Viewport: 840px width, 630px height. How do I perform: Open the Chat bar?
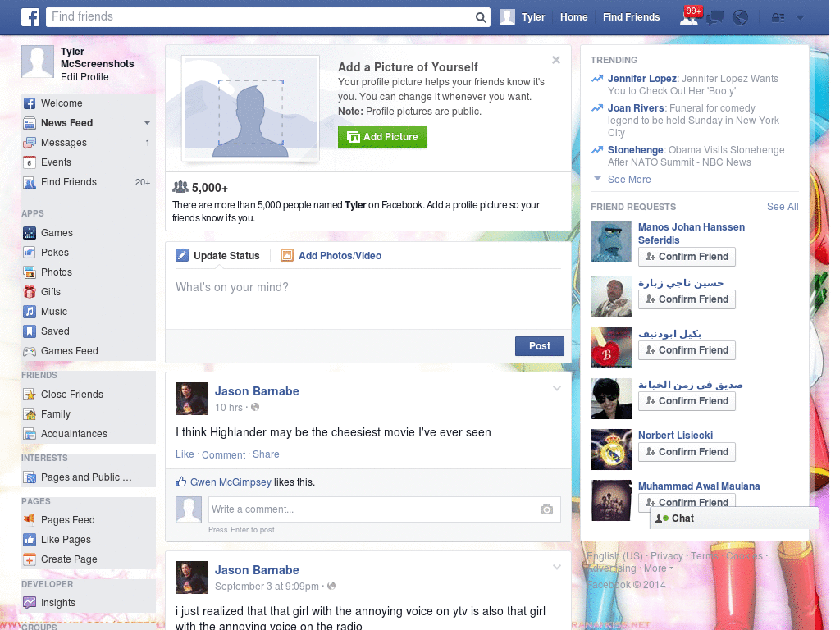click(734, 518)
